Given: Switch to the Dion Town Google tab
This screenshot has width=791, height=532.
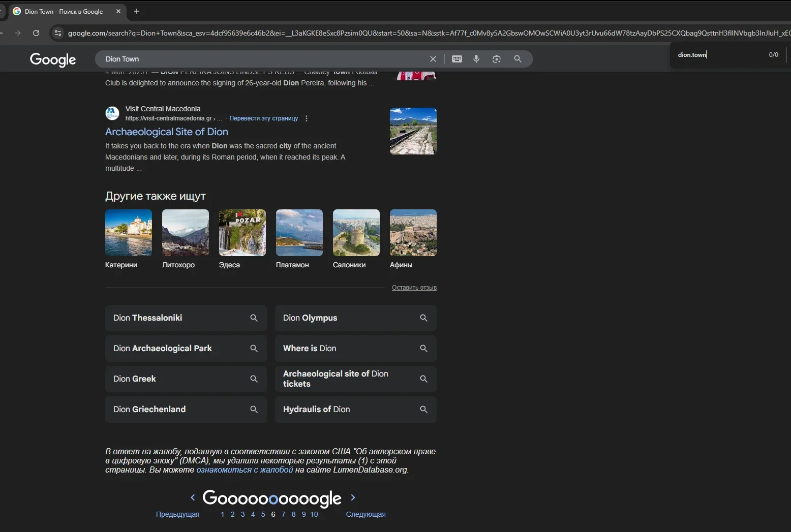Looking at the screenshot, I should (64, 11).
